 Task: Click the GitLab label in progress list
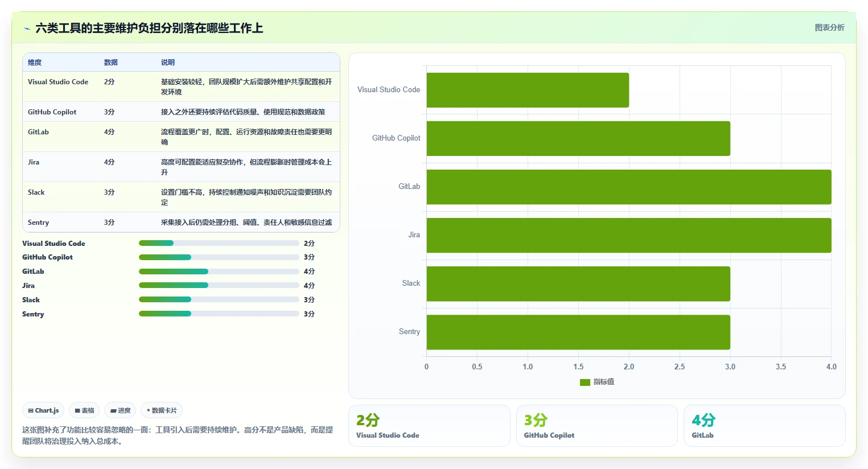pyautogui.click(x=33, y=271)
